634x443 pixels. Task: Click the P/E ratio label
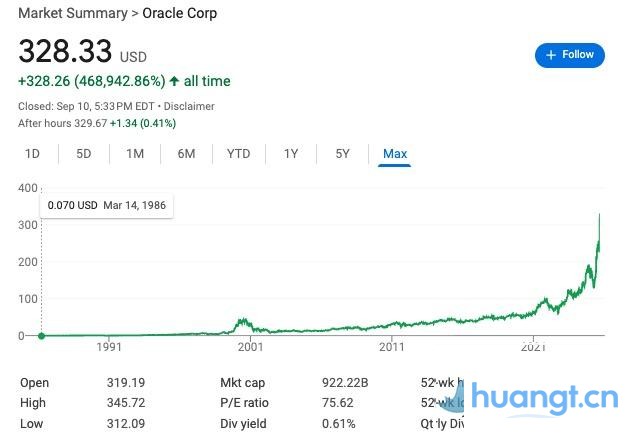[244, 403]
